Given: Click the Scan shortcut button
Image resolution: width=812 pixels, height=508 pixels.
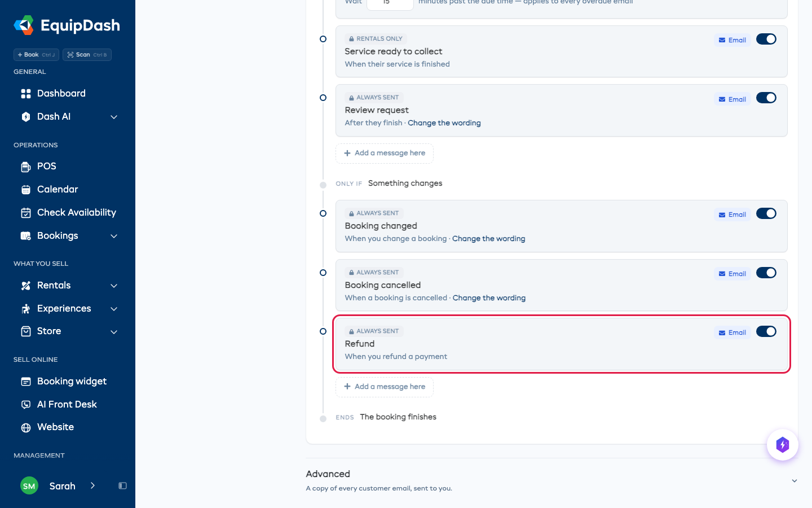Looking at the screenshot, I should [87, 55].
